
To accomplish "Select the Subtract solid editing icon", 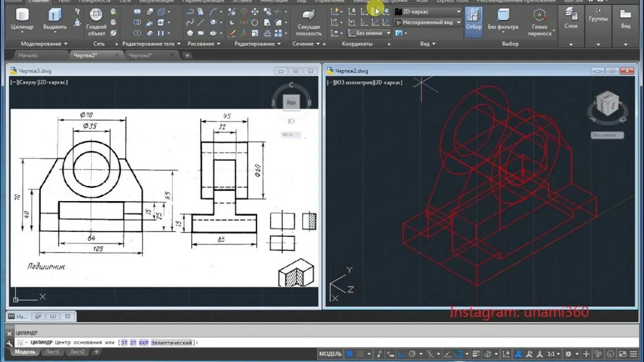I will click(x=137, y=22).
